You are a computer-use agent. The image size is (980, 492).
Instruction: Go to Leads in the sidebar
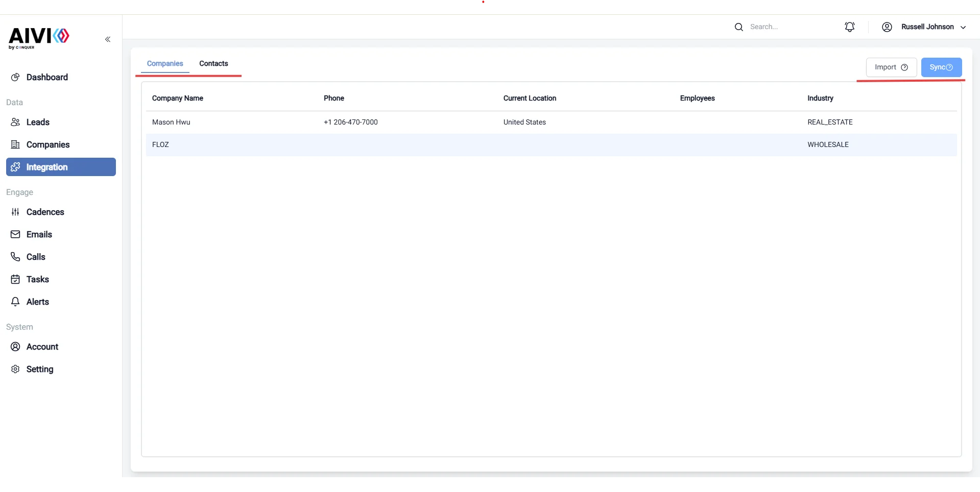pyautogui.click(x=61, y=122)
